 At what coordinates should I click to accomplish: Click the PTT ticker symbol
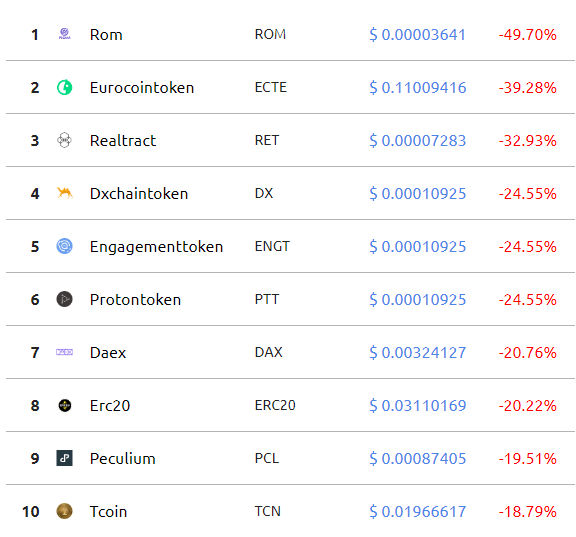tap(267, 299)
